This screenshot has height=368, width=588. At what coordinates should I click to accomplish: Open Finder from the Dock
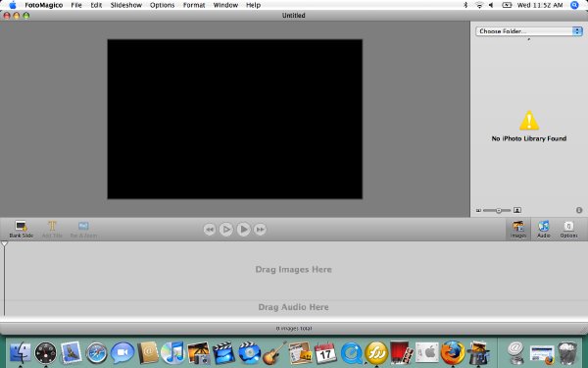point(21,353)
